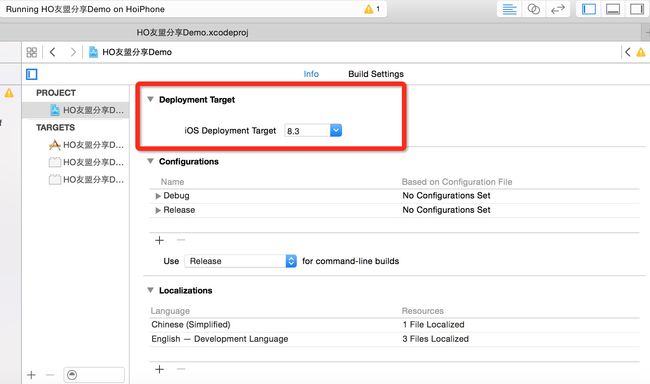
Task: Click the navigator warning triangle icon
Action: 9,93
